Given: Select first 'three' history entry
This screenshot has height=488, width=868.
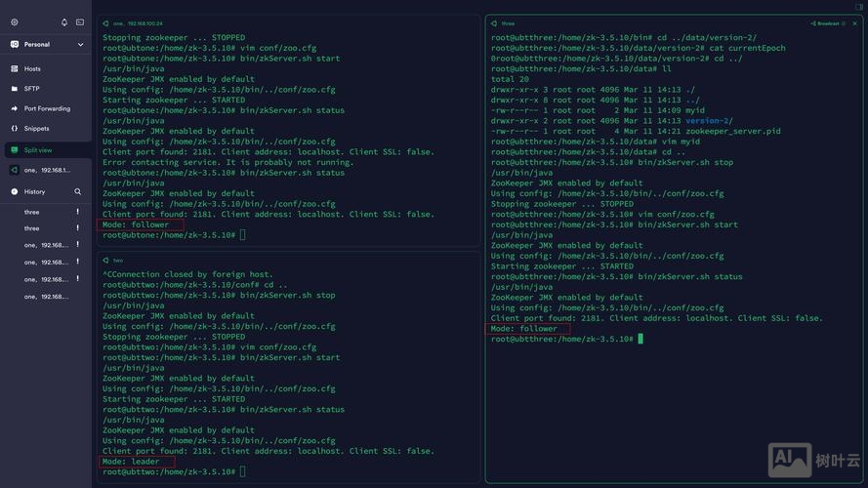Looking at the screenshot, I should [32, 212].
